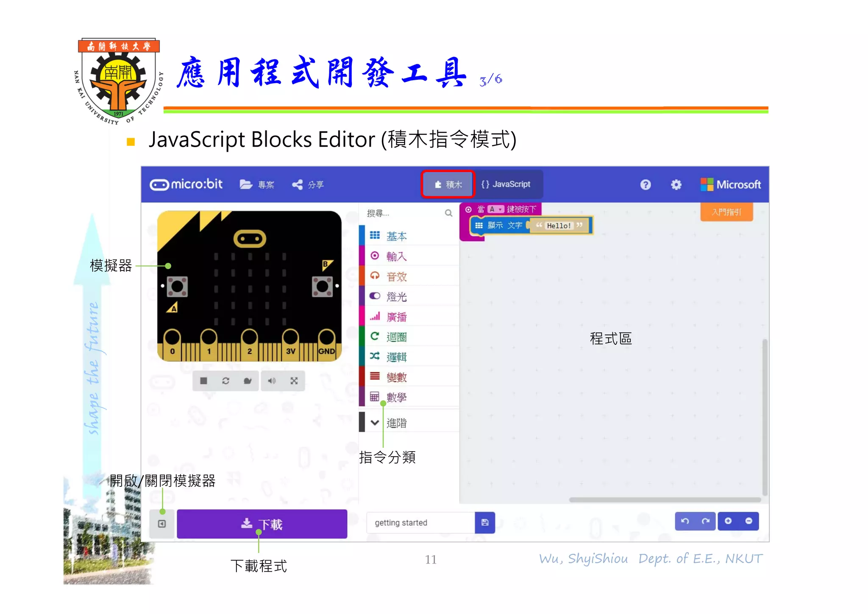868x614 pixels.
Task: Open the help question mark icon
Action: tap(645, 184)
